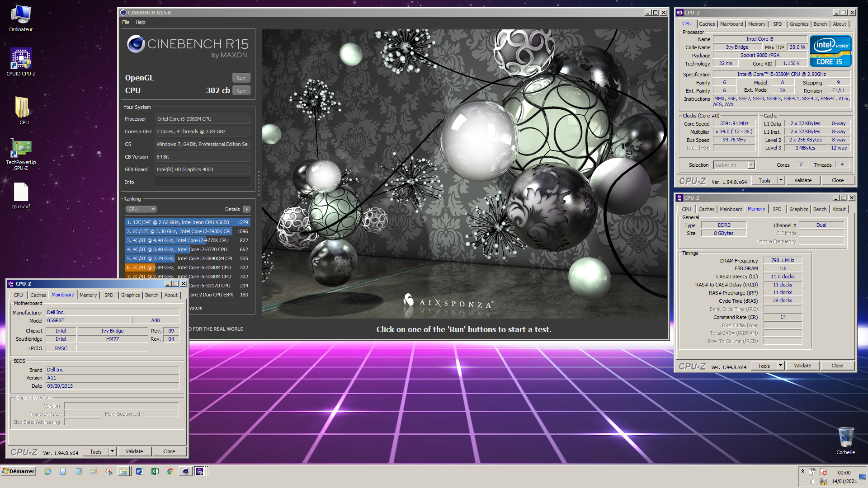This screenshot has width=868, height=488.
Task: Select ranking row i7-3840QM
Action: pyautogui.click(x=188, y=258)
